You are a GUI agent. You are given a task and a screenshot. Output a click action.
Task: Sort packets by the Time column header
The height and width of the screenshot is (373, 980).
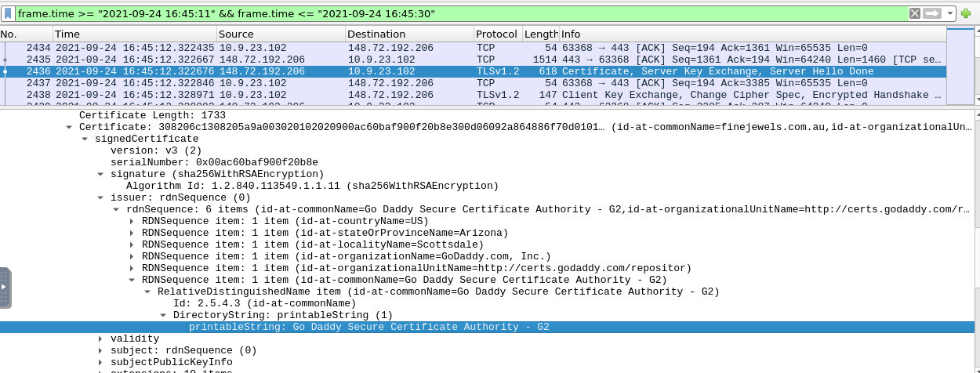pyautogui.click(x=135, y=34)
